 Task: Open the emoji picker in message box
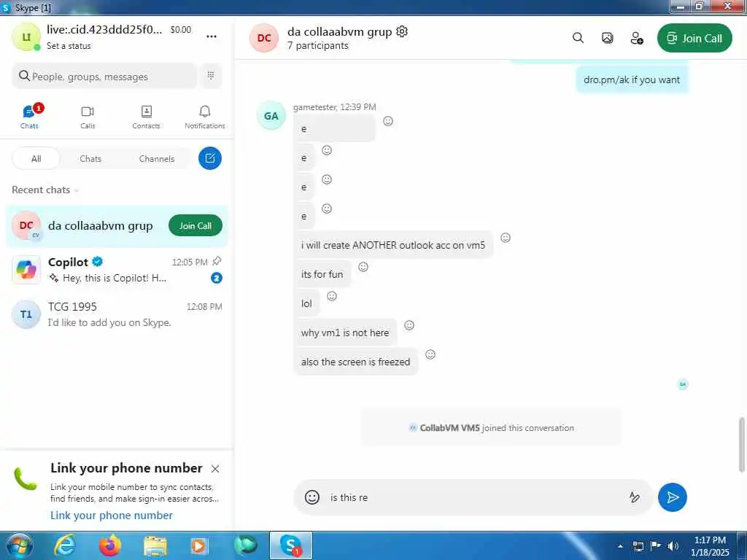312,497
